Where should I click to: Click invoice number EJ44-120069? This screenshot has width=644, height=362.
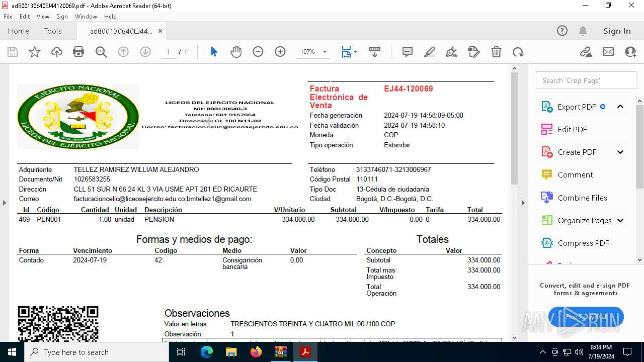408,89
